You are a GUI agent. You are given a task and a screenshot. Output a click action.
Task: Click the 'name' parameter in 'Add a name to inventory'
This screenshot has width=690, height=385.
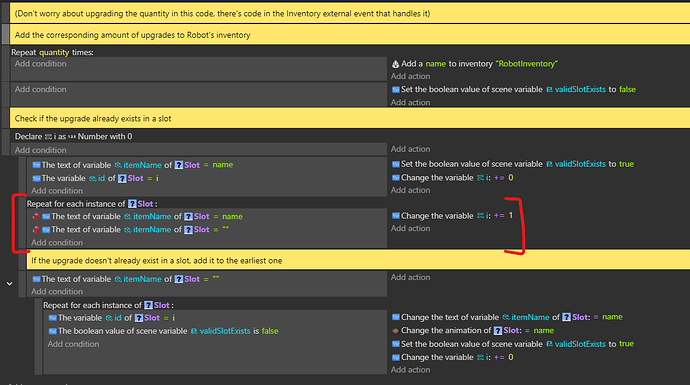click(436, 64)
